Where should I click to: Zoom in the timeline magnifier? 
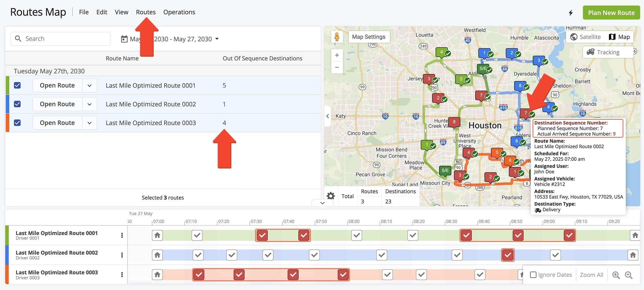click(x=616, y=275)
